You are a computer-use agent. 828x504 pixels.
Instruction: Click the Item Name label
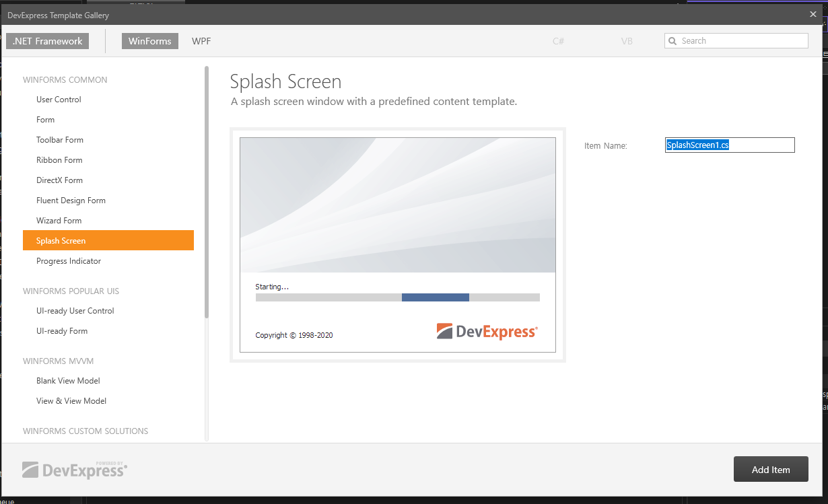coord(606,145)
